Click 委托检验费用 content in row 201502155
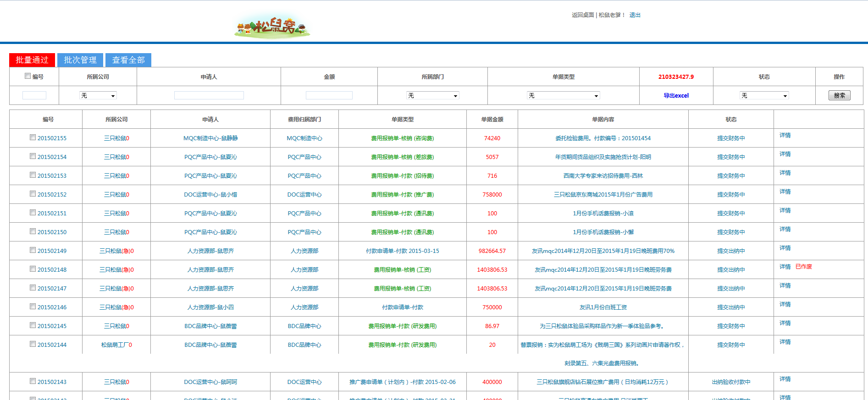Viewport: 868px width, 400px height. click(x=603, y=138)
